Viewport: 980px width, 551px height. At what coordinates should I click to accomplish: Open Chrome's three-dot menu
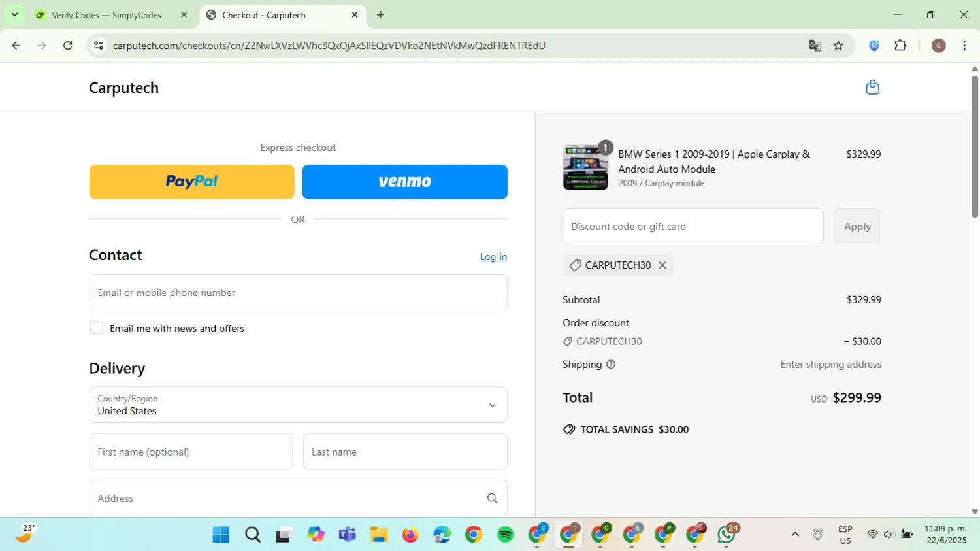(x=964, y=46)
